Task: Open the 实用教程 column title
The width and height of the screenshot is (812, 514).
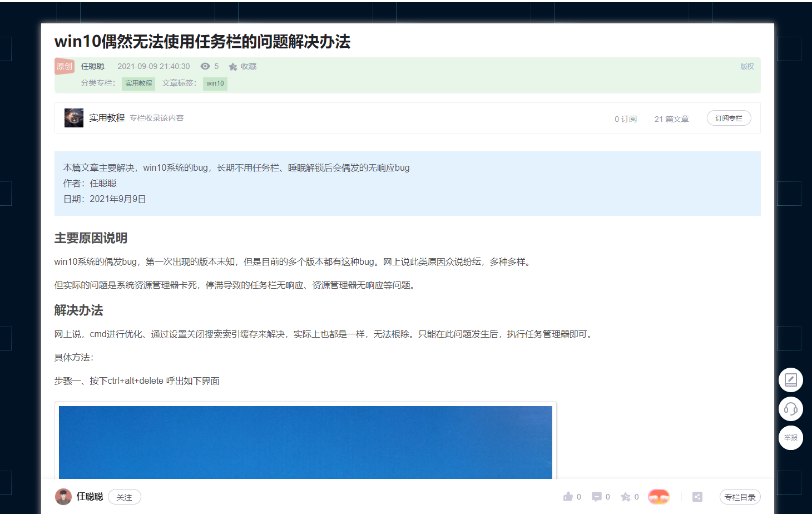Action: pyautogui.click(x=107, y=118)
